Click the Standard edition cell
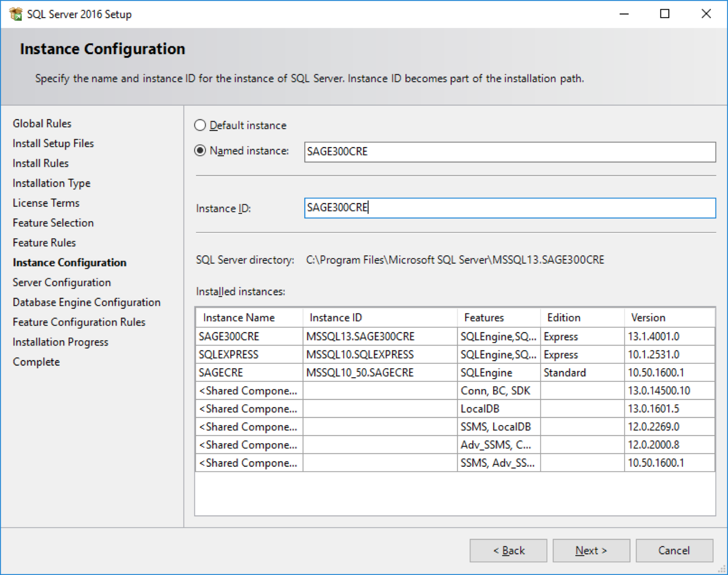The width and height of the screenshot is (728, 575). click(x=582, y=372)
